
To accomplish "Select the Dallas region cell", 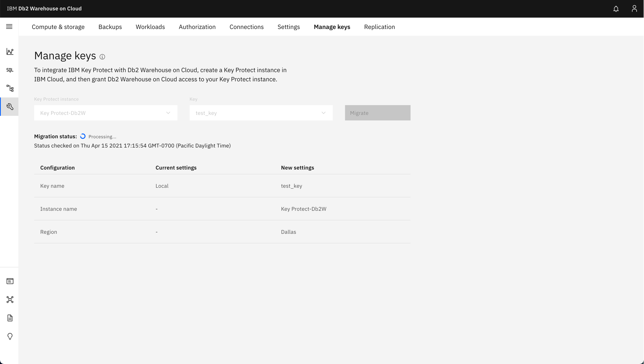I will [288, 232].
